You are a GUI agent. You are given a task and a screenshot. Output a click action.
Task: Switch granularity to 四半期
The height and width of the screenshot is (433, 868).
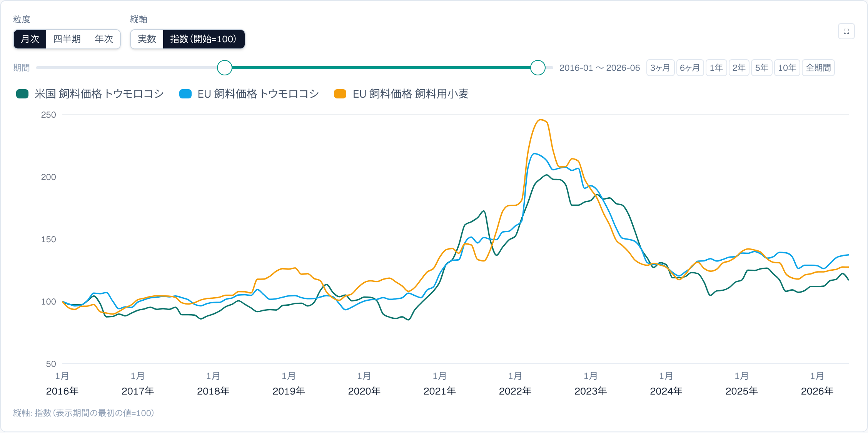coord(67,39)
